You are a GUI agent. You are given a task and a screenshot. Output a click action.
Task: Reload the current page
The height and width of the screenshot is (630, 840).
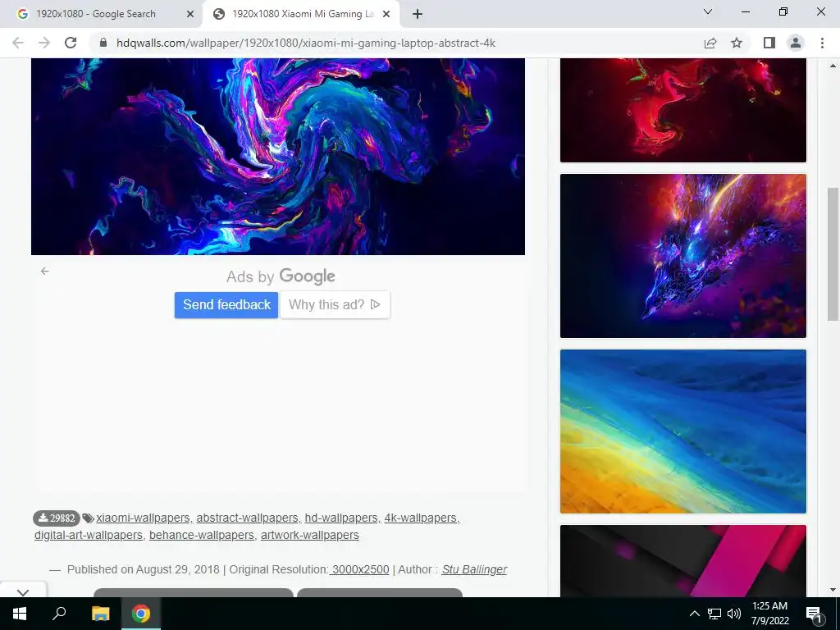[x=71, y=43]
